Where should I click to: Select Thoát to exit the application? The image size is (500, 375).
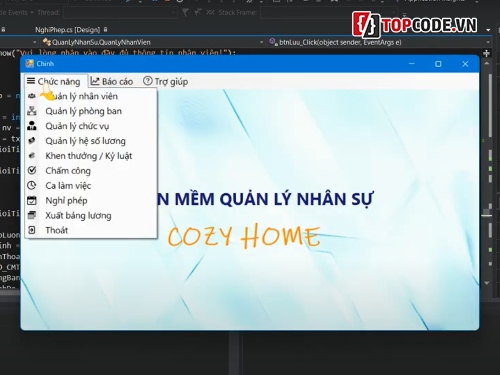(x=91, y=230)
